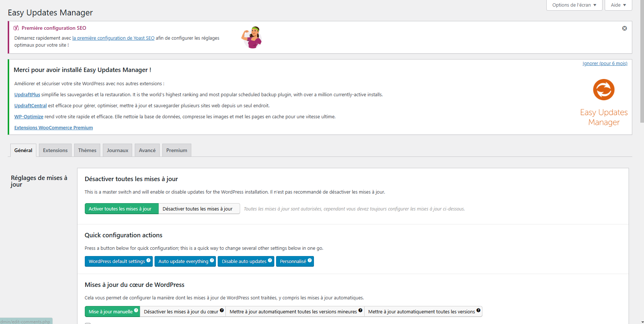Screen dimensions: 644x324
Task: Click the Quick configuration actions heading
Action: coord(123,235)
